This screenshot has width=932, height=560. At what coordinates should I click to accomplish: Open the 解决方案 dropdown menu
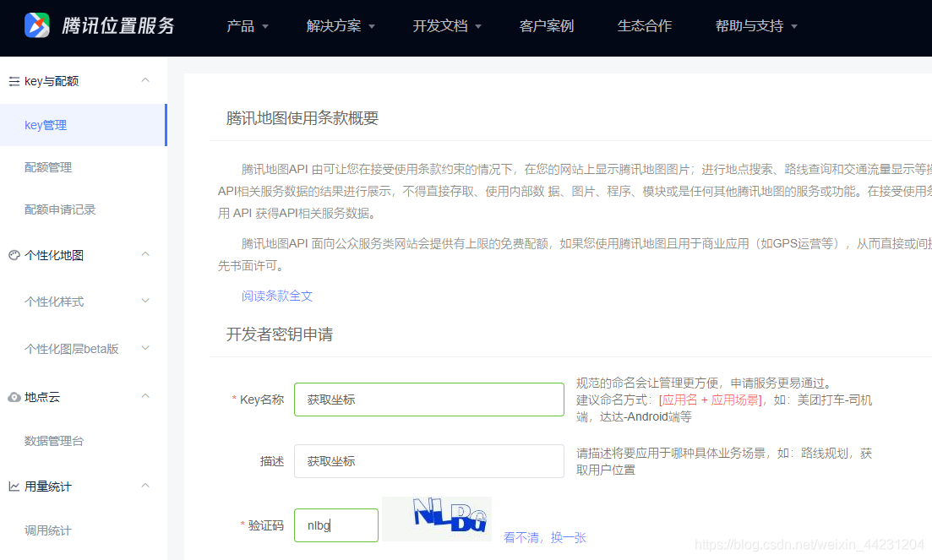(x=341, y=26)
